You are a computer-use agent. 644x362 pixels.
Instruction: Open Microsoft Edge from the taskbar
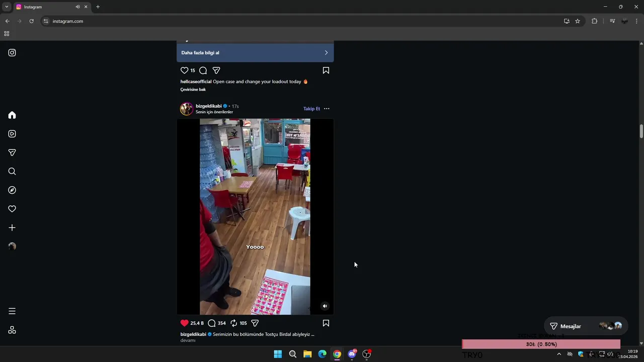tap(322, 354)
